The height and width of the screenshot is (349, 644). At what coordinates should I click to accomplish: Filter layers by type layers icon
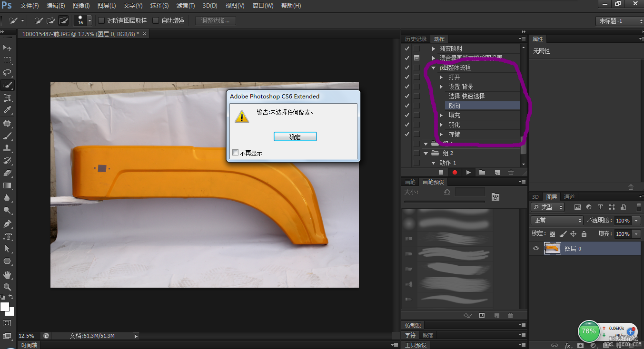tap(600, 207)
